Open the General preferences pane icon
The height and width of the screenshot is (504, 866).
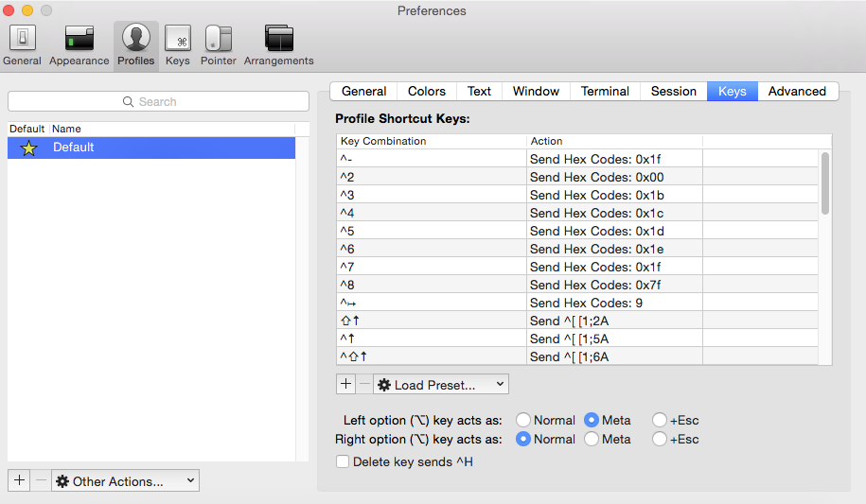pyautogui.click(x=22, y=44)
